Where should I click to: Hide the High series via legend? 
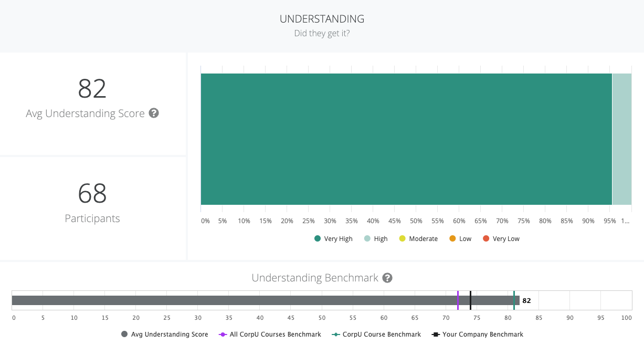click(375, 239)
